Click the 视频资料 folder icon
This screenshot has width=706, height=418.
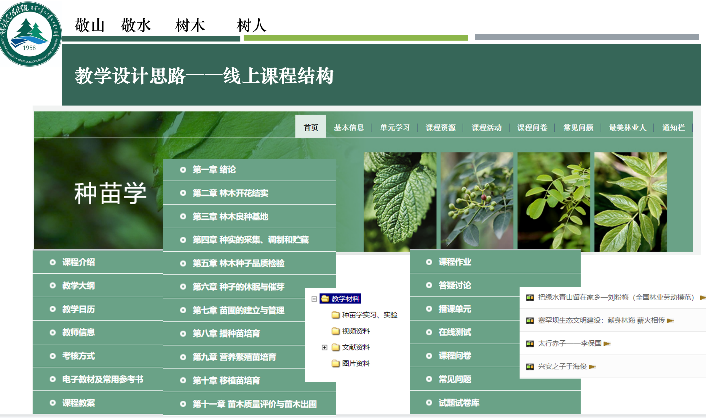[336, 331]
